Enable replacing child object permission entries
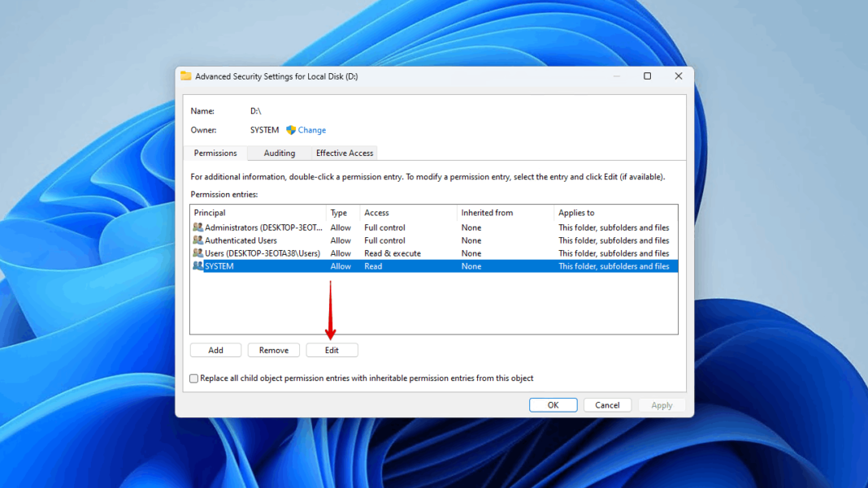This screenshot has width=868, height=488. coord(193,378)
